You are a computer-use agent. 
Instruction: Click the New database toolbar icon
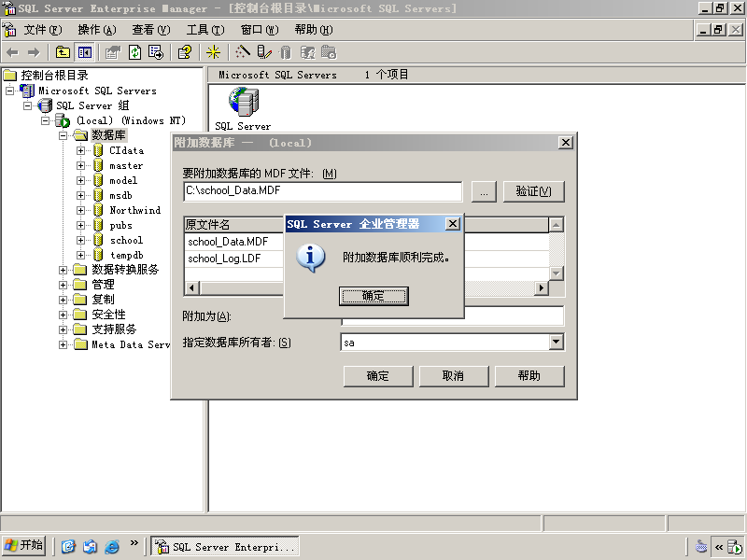[285, 52]
